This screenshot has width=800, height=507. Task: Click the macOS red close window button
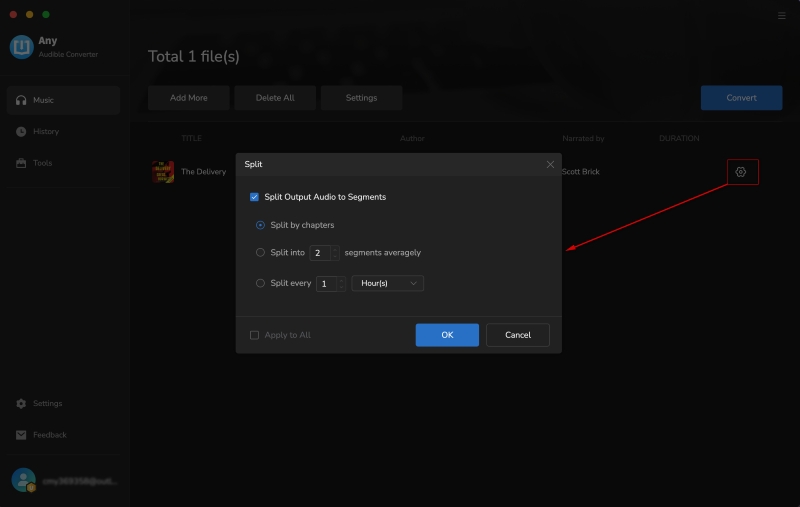pos(14,14)
